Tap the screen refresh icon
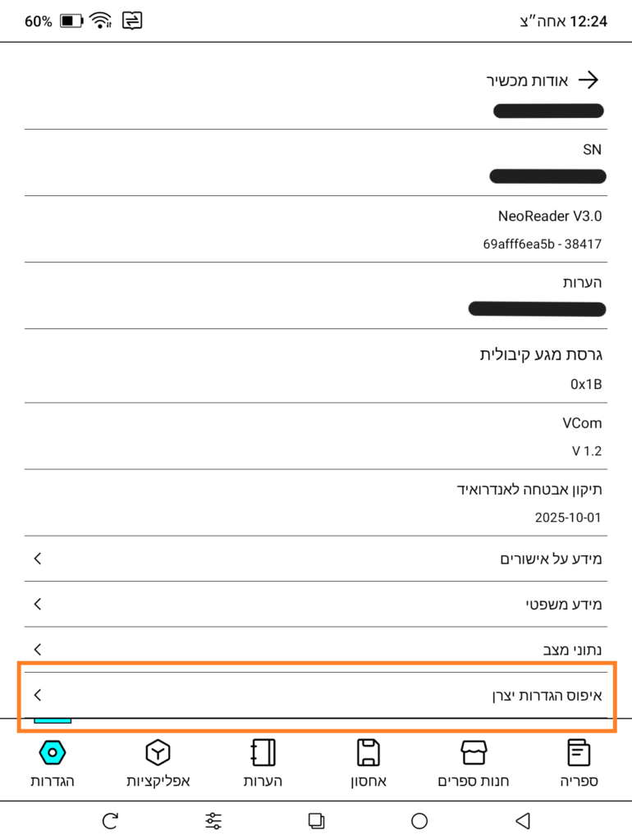This screenshot has height=840, width=632. click(x=110, y=820)
